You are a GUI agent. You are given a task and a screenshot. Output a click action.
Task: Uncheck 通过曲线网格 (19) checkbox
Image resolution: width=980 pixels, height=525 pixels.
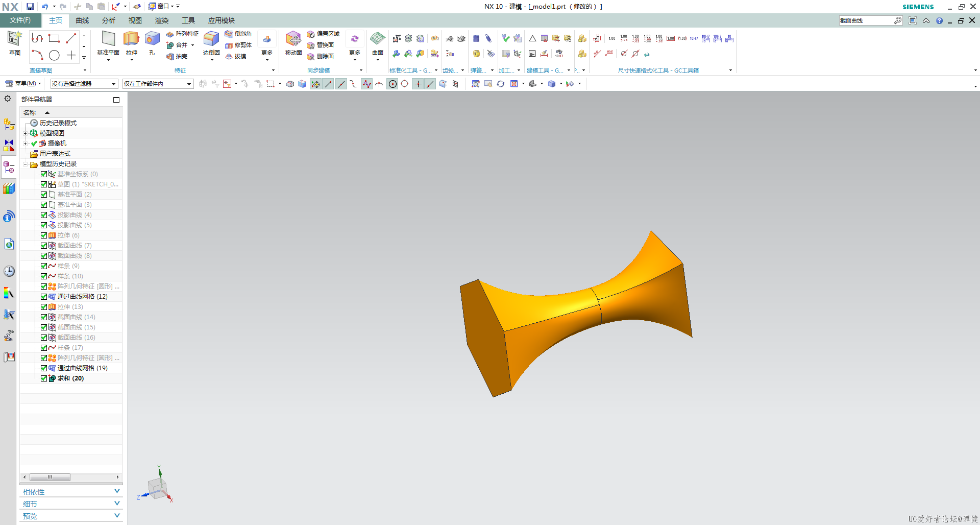[44, 368]
